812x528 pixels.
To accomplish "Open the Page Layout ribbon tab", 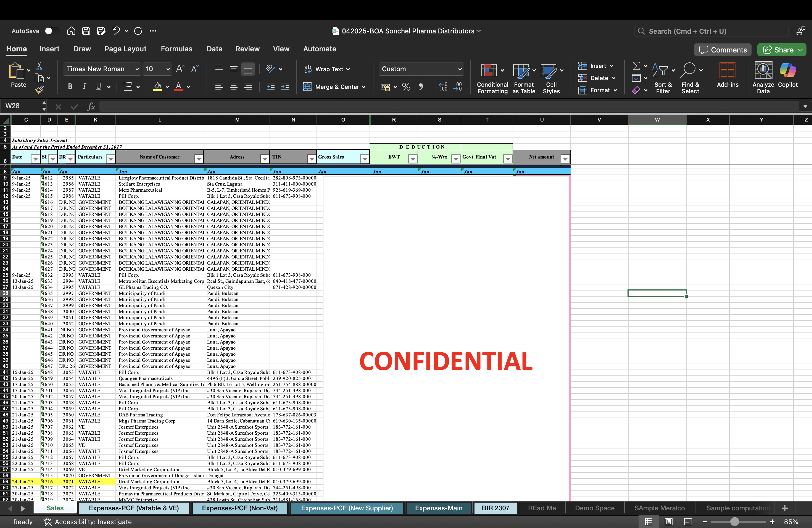I will 125,49.
